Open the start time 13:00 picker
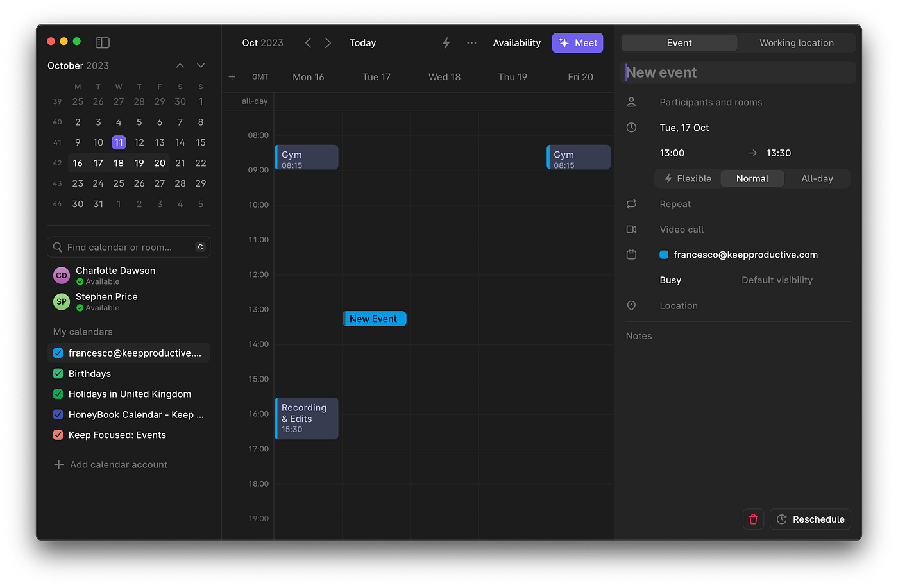The height and width of the screenshot is (588, 898). pyautogui.click(x=672, y=153)
